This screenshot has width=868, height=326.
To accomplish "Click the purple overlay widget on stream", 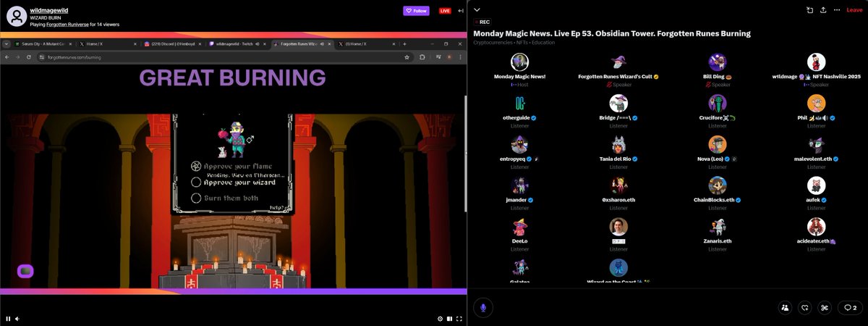I will point(25,271).
